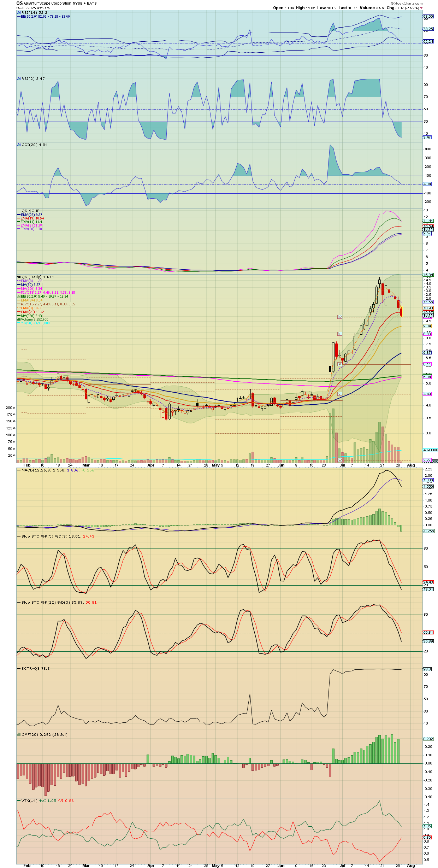Click the QS ticker symbol in header

(19, 3)
